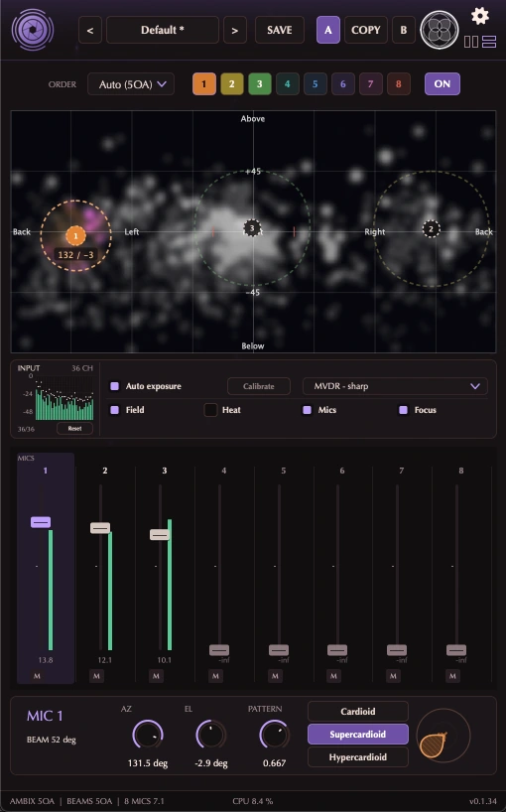This screenshot has height=812, width=506.
Task: Choose the Cardioid pattern
Action: coord(358,712)
